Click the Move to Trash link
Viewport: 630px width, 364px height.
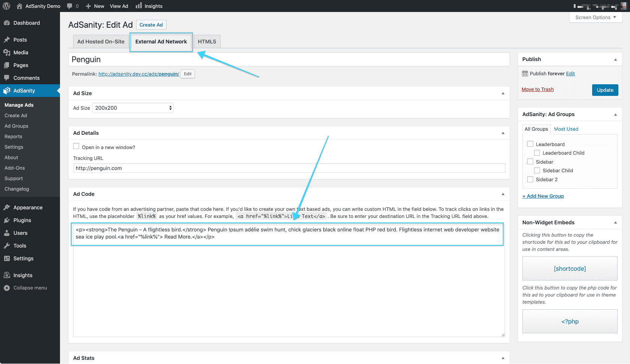(x=538, y=89)
